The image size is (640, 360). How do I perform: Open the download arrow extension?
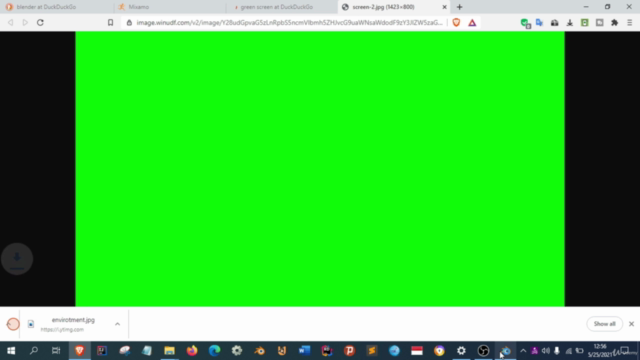tap(569, 23)
